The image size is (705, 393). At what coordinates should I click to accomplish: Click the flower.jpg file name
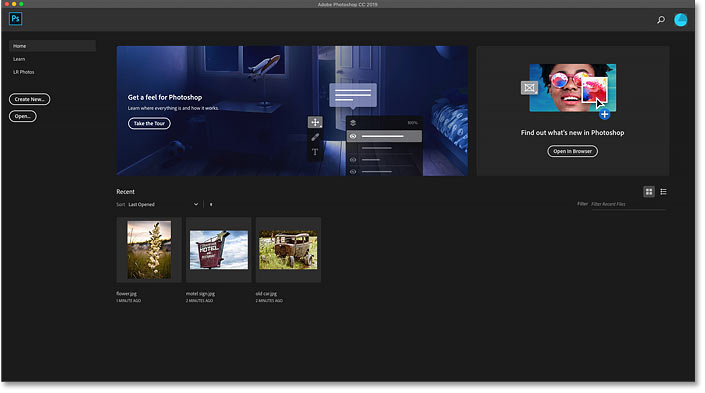tap(126, 294)
